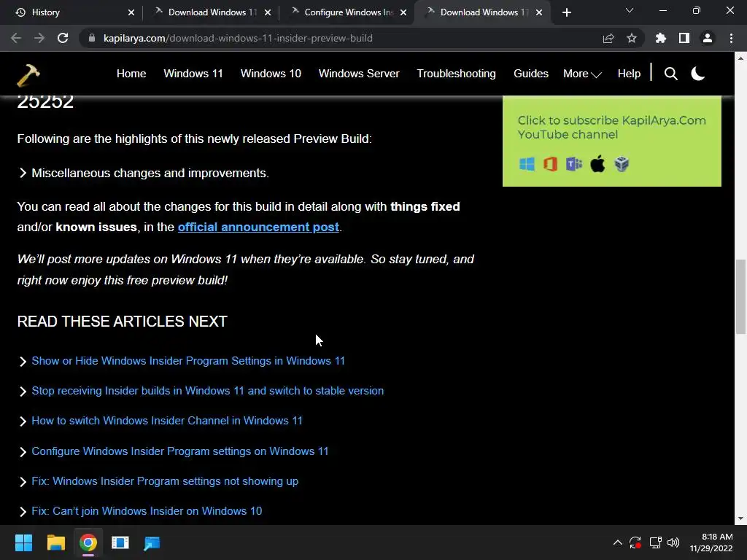Expand the More menu dropdown

582,74
